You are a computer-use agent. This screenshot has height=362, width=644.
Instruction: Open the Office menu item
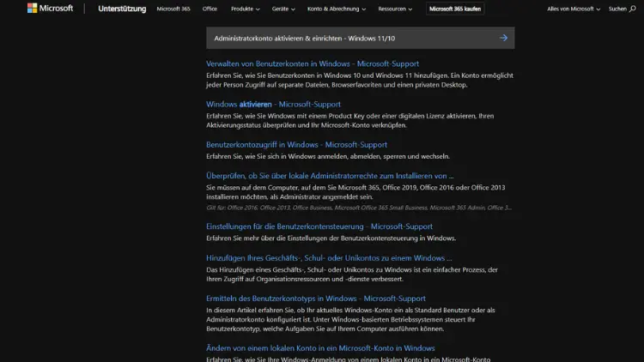point(210,9)
